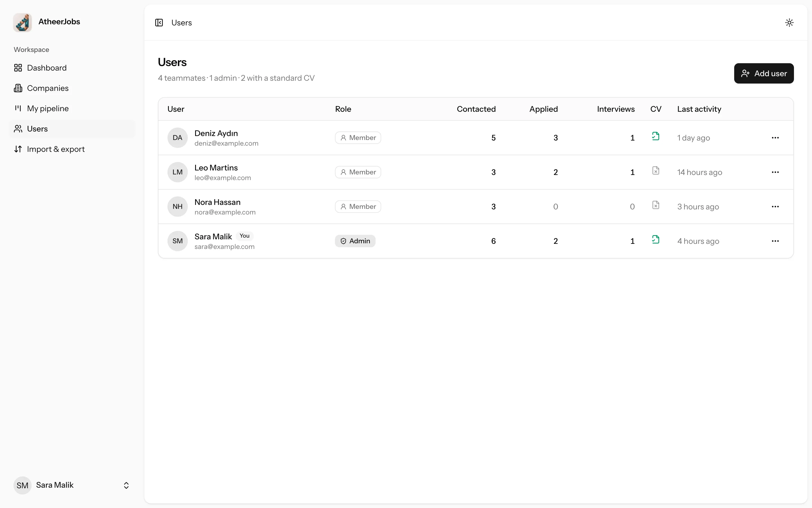Click the Workspace section label
This screenshot has width=812, height=508.
point(31,50)
